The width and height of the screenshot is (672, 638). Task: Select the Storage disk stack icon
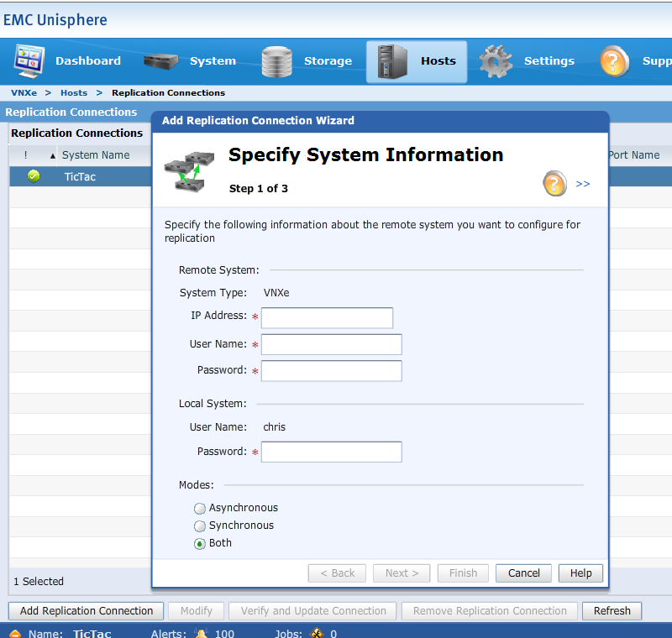277,61
